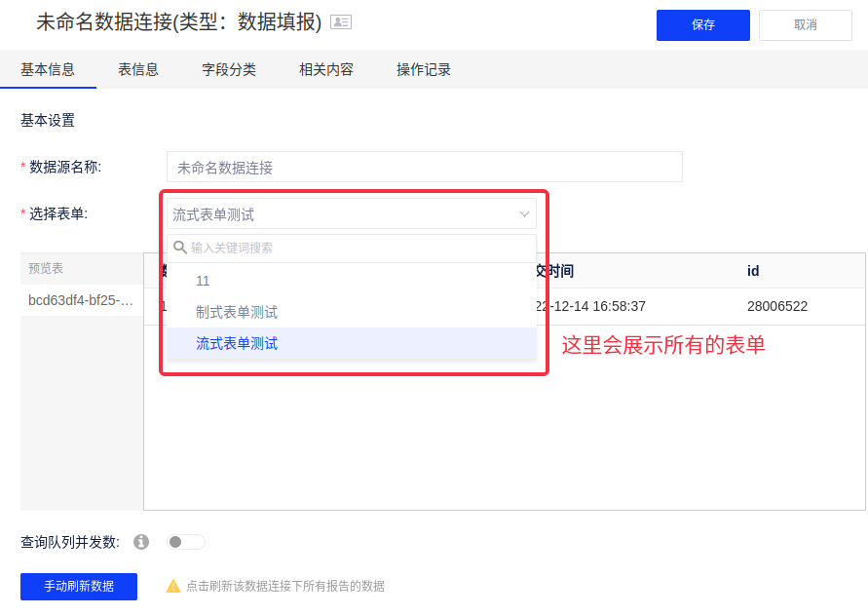Viewport: 868px width, 616px height.
Task: Click the 输入关键词搜索 search box
Action: click(x=356, y=248)
